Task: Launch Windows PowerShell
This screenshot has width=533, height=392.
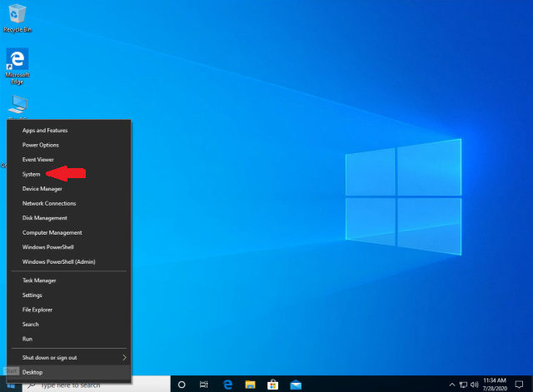Action: 68,247
